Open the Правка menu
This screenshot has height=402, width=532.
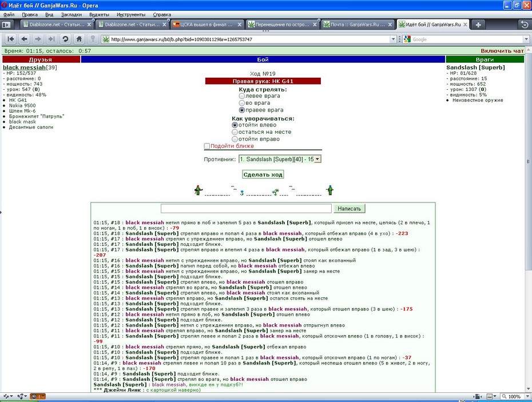coord(30,15)
